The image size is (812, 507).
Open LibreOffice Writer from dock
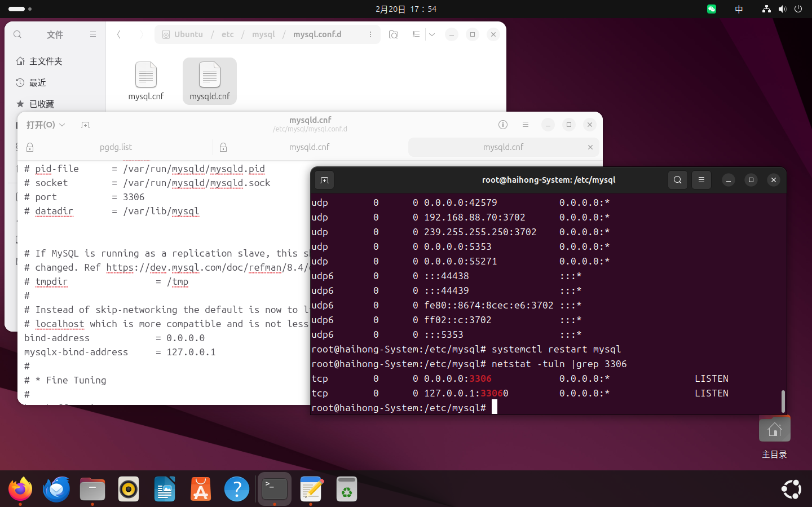tap(165, 489)
